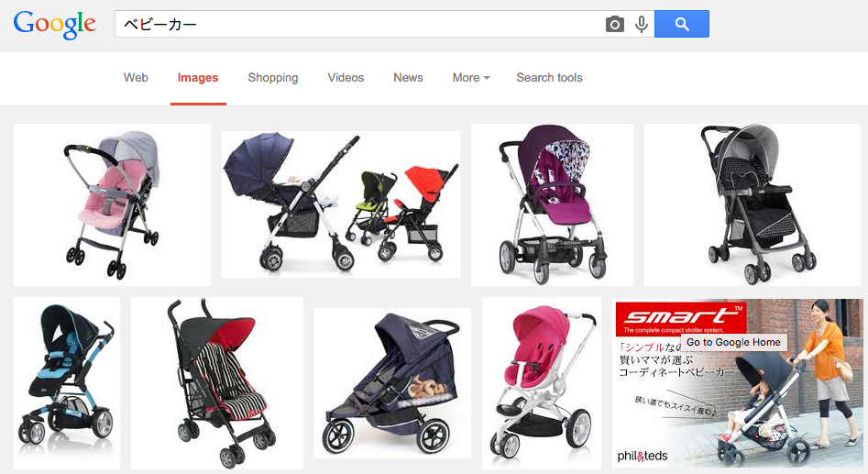The width and height of the screenshot is (868, 474).
Task: Click the microphone voice search icon
Action: [641, 25]
